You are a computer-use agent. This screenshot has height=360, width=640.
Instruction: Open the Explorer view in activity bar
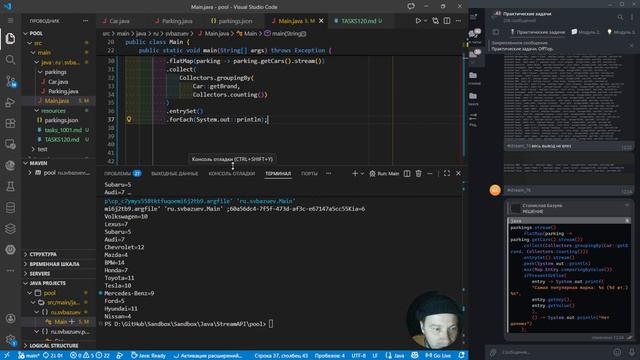[x=10, y=38]
